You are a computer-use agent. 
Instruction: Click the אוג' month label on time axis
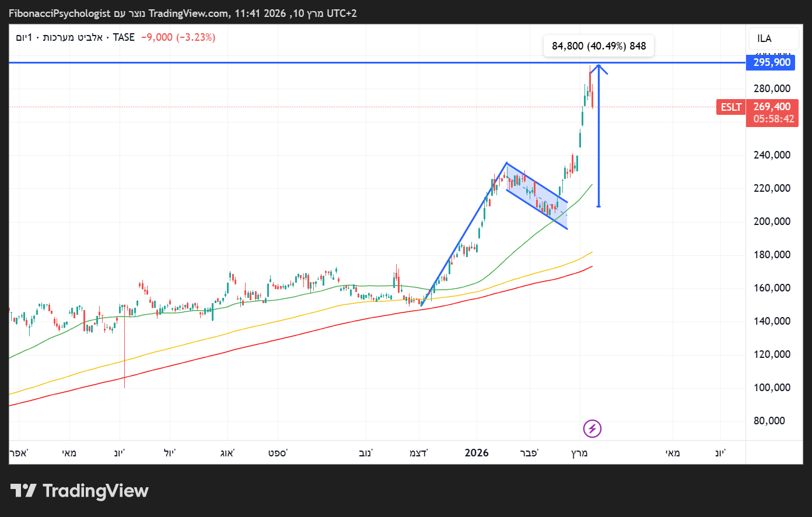(227, 453)
